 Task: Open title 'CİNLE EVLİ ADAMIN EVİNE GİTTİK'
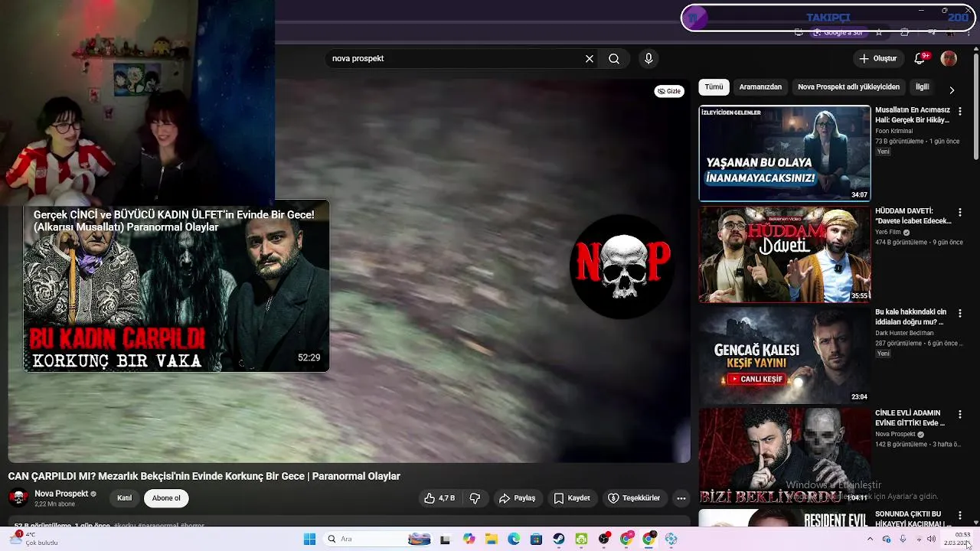click(x=910, y=418)
